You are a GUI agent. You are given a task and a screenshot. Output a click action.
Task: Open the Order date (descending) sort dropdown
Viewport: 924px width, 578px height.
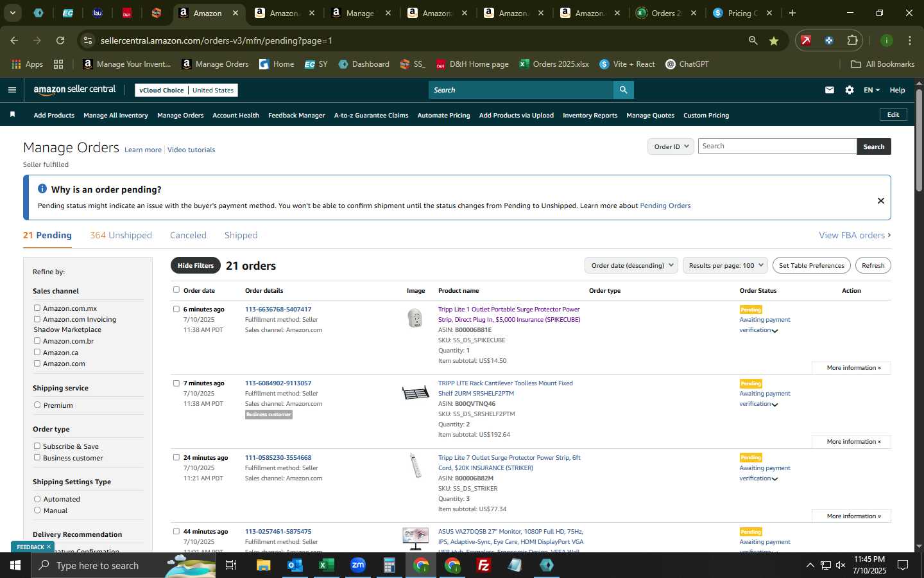[x=631, y=265]
